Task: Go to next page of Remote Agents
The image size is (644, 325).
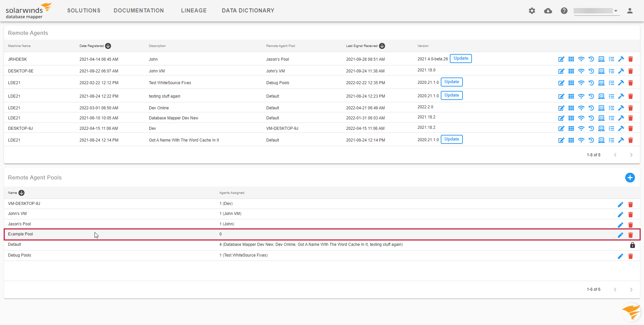Action: click(x=631, y=155)
